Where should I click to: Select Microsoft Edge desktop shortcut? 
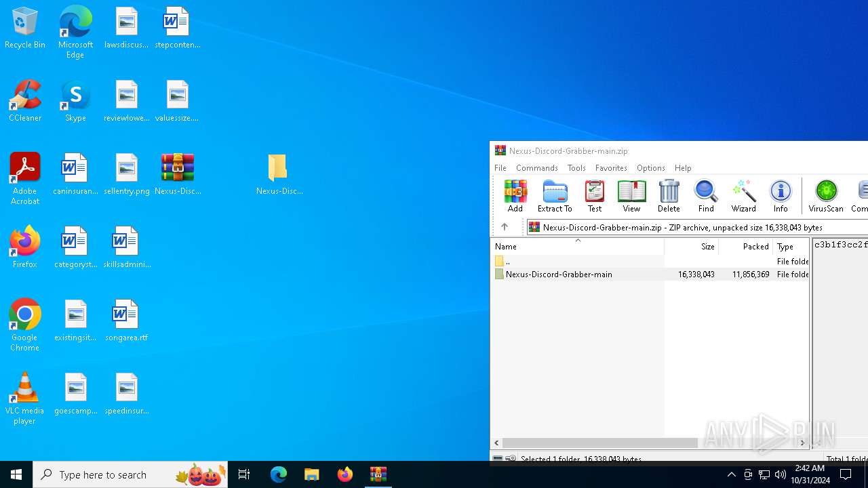point(75,32)
